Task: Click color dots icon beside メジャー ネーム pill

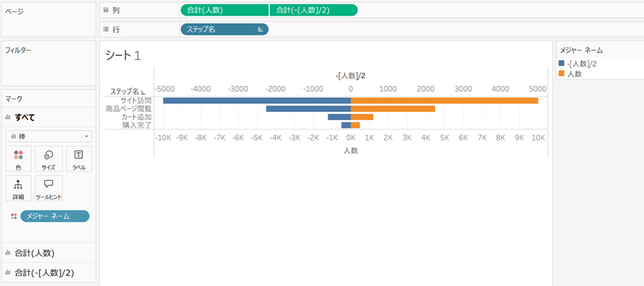Action: click(x=14, y=216)
